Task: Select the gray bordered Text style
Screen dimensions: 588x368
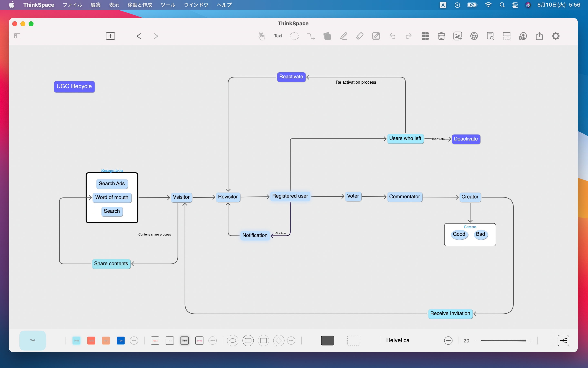Action: [x=185, y=340]
